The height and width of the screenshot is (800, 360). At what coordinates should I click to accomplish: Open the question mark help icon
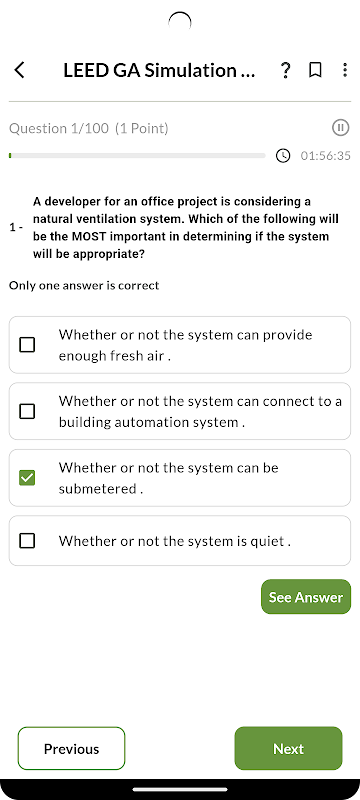286,70
